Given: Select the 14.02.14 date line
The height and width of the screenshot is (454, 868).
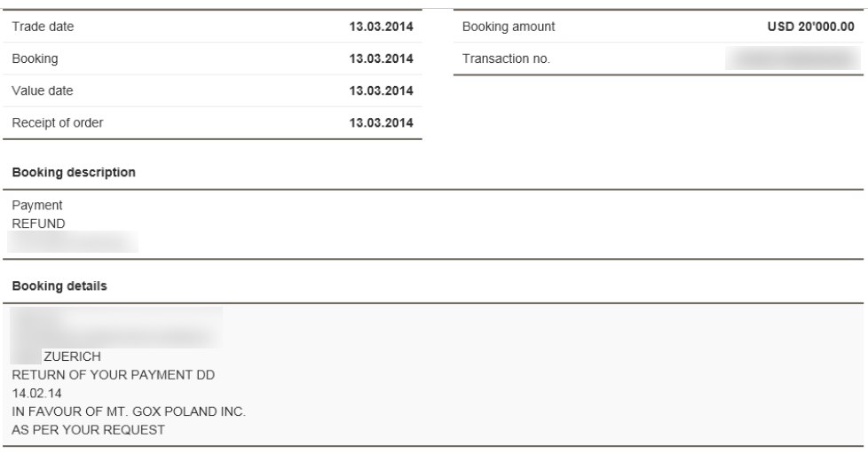Looking at the screenshot, I should 36,393.
